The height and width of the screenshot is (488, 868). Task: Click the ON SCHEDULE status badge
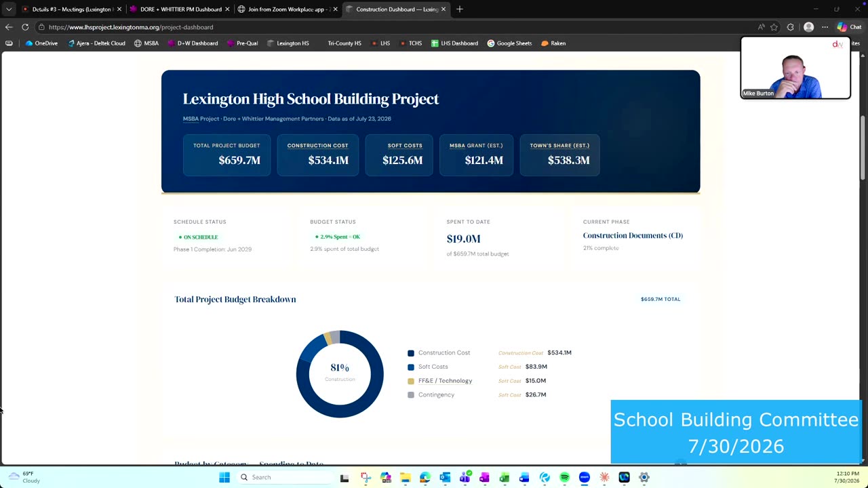click(198, 237)
